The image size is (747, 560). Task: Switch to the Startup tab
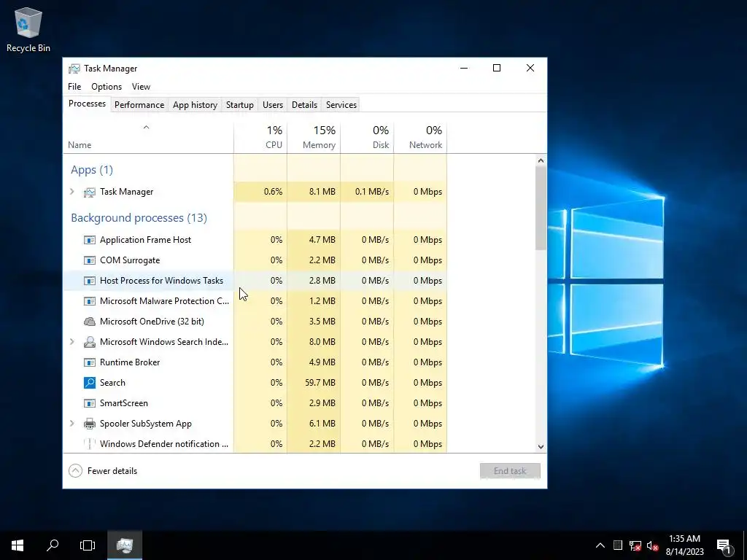point(239,105)
